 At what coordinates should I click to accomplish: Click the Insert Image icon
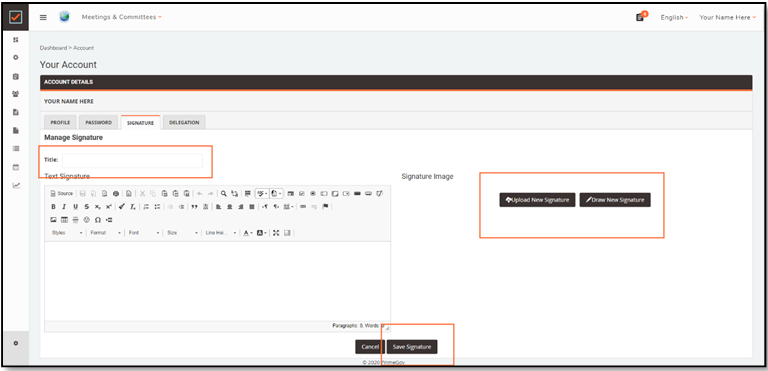click(x=53, y=220)
